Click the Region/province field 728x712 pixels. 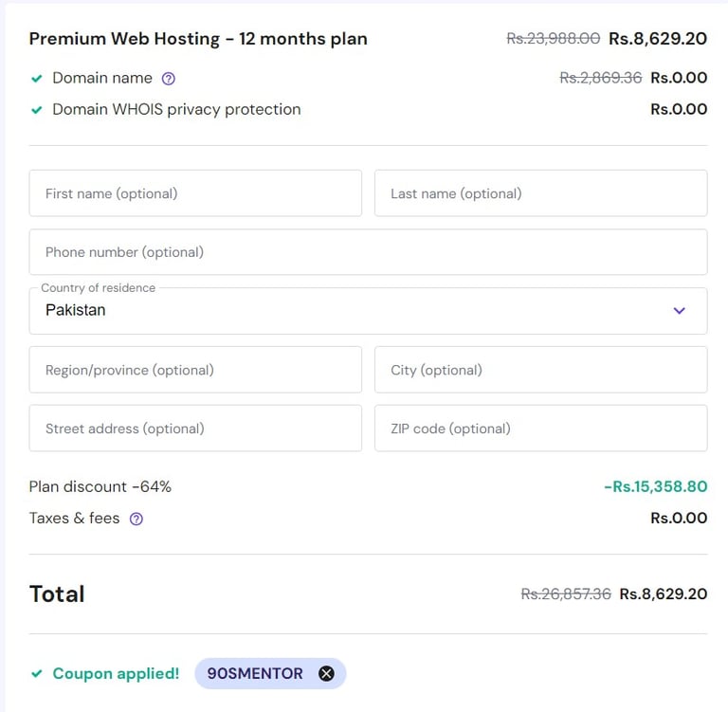195,370
